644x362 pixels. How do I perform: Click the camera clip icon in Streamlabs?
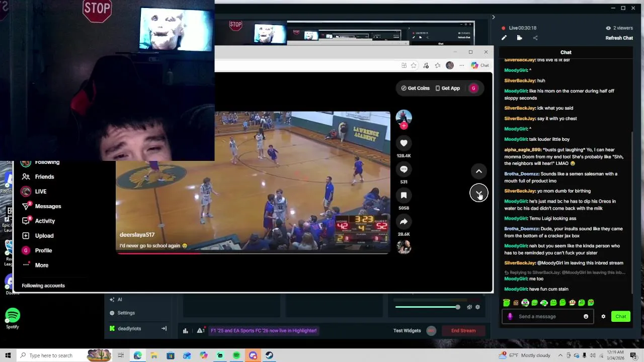click(x=519, y=38)
